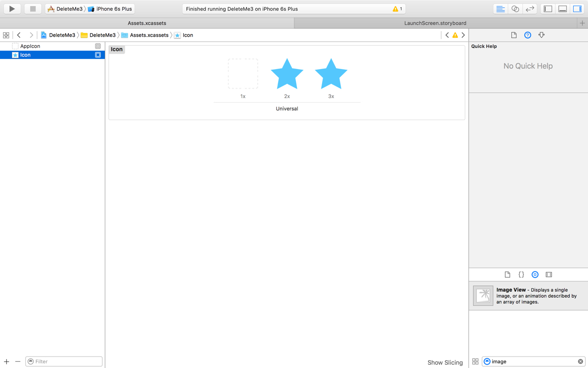Show the Attributes inspector

point(542,35)
